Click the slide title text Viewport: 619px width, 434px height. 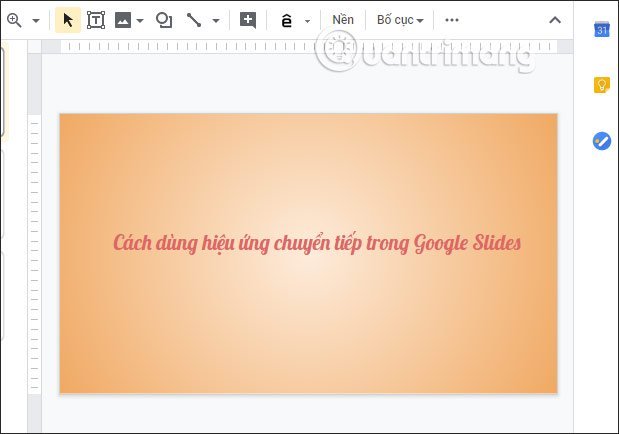317,243
